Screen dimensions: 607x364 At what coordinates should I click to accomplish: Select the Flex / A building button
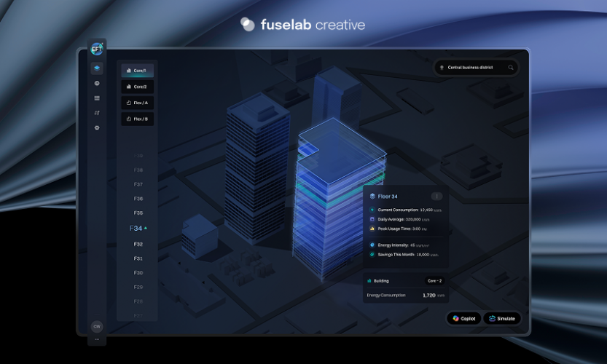click(138, 103)
